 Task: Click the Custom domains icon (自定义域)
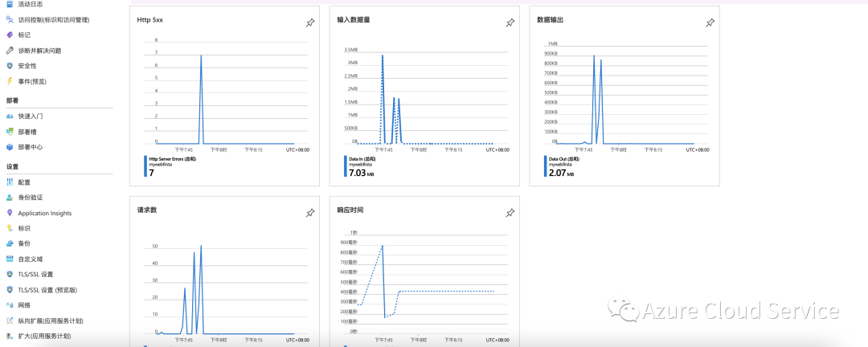point(10,259)
